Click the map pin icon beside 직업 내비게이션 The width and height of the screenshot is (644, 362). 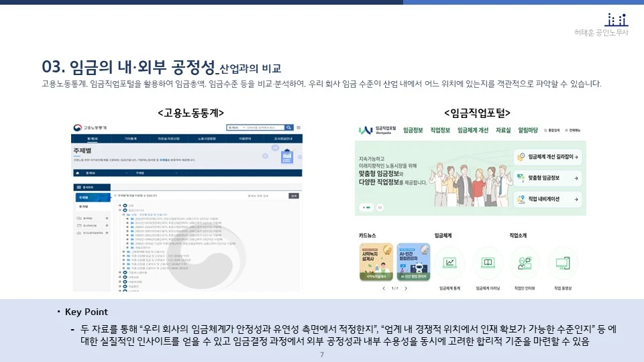(521, 200)
